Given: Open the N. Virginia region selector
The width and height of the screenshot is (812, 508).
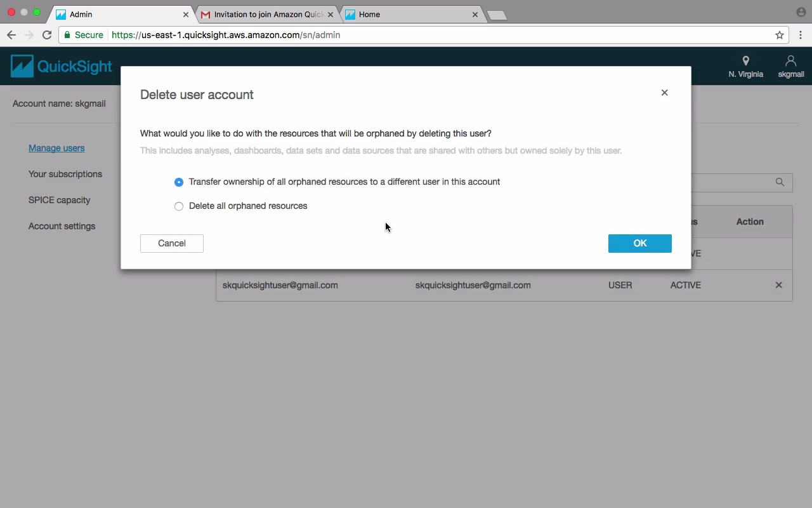Looking at the screenshot, I should (746, 67).
